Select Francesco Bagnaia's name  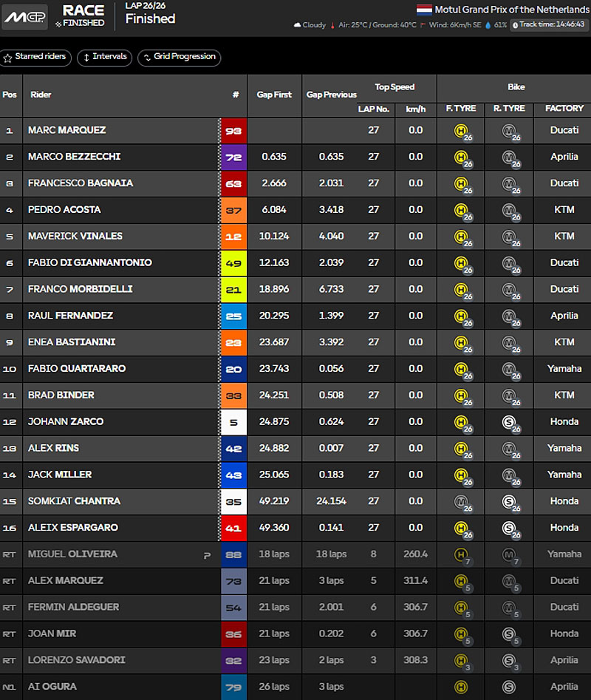pyautogui.click(x=81, y=183)
